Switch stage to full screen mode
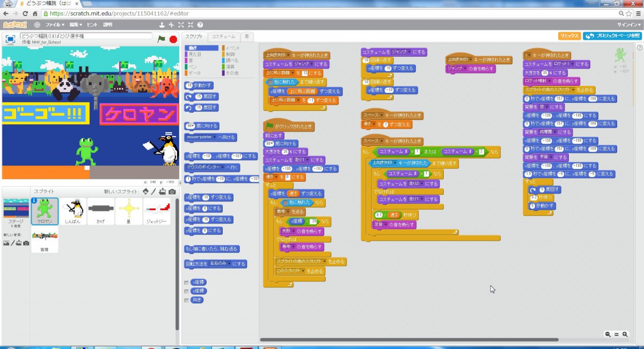644x349 pixels. click(x=10, y=39)
